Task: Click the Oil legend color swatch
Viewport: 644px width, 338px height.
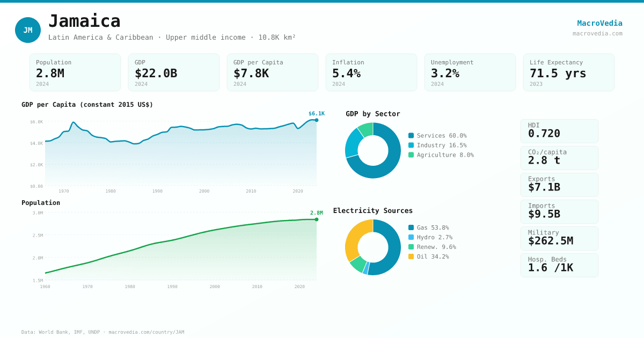Action: (x=411, y=257)
